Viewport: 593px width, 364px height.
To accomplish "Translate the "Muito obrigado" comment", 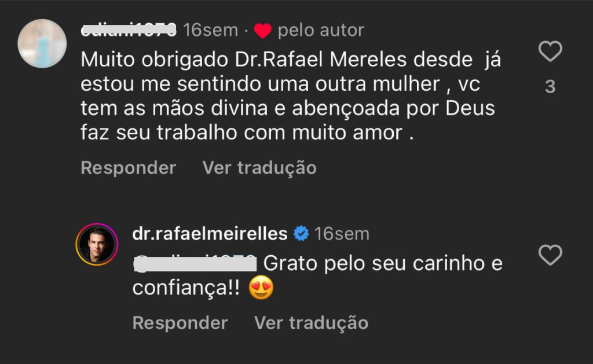I will point(259,168).
